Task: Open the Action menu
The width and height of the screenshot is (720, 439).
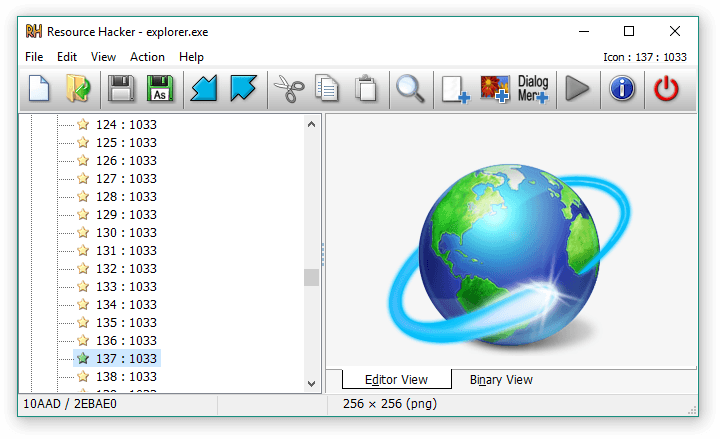Action: pyautogui.click(x=148, y=57)
